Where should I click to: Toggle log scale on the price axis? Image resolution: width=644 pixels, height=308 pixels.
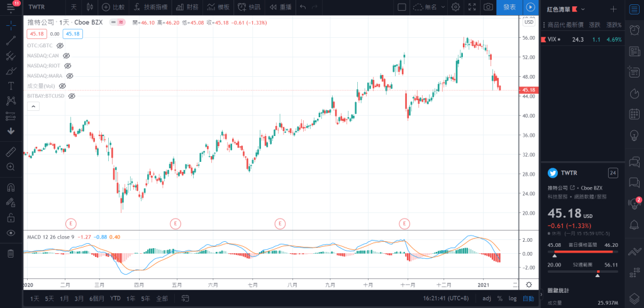(x=513, y=299)
